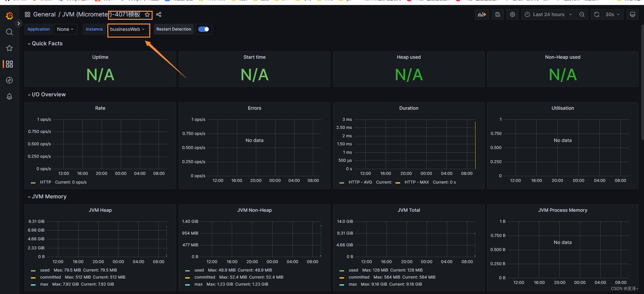Open the Non-Heap used panel title menu
Image resolution: width=644 pixels, height=294 pixels.
pyautogui.click(x=563, y=57)
